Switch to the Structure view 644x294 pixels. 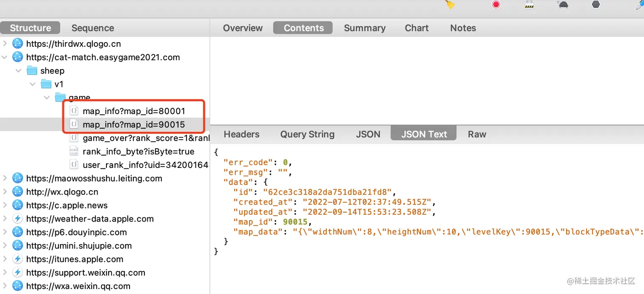click(x=30, y=28)
